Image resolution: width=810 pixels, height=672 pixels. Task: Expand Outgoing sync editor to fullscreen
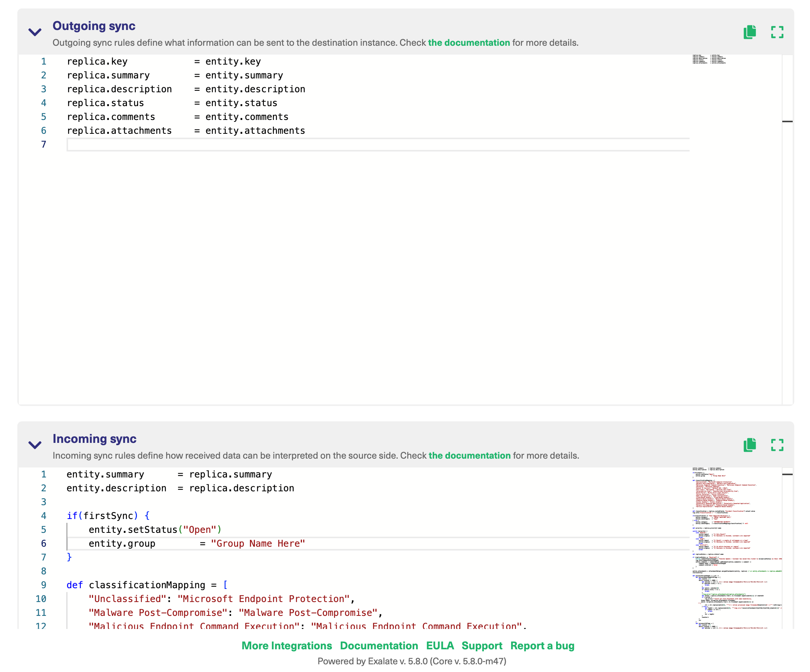777,32
